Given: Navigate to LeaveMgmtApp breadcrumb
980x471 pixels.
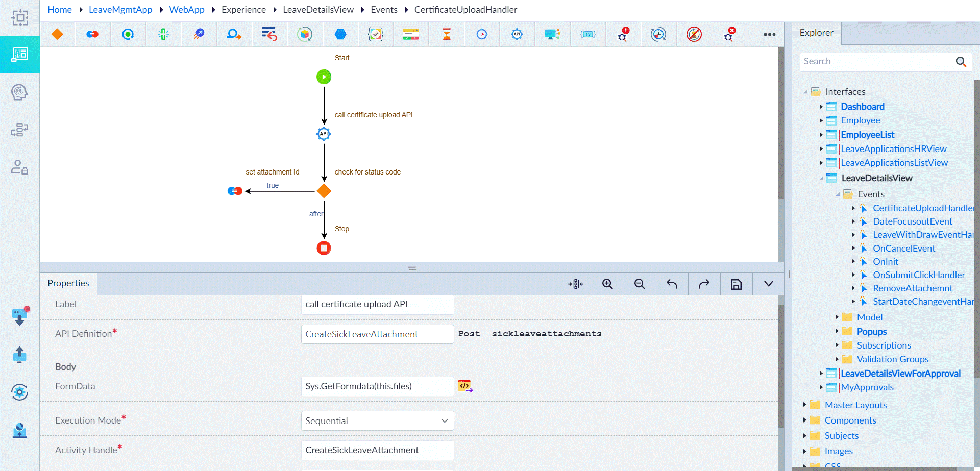Looking at the screenshot, I should pyautogui.click(x=120, y=10).
